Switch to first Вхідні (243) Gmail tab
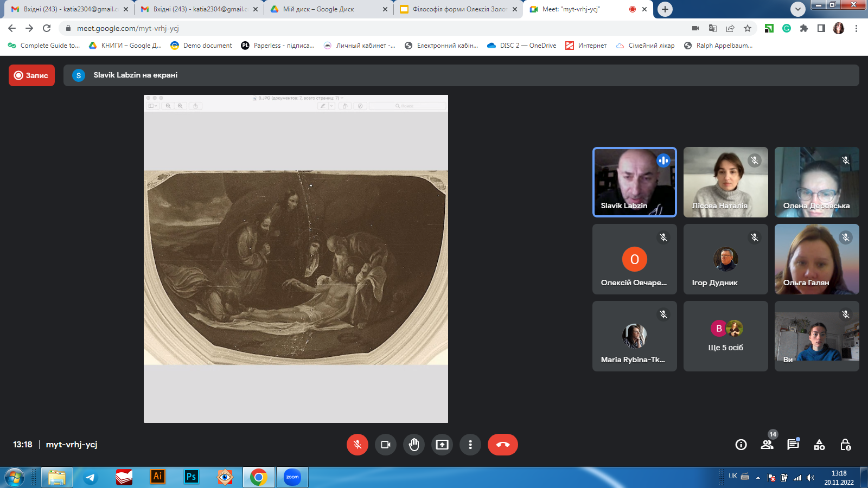868x488 pixels. pyautogui.click(x=69, y=9)
